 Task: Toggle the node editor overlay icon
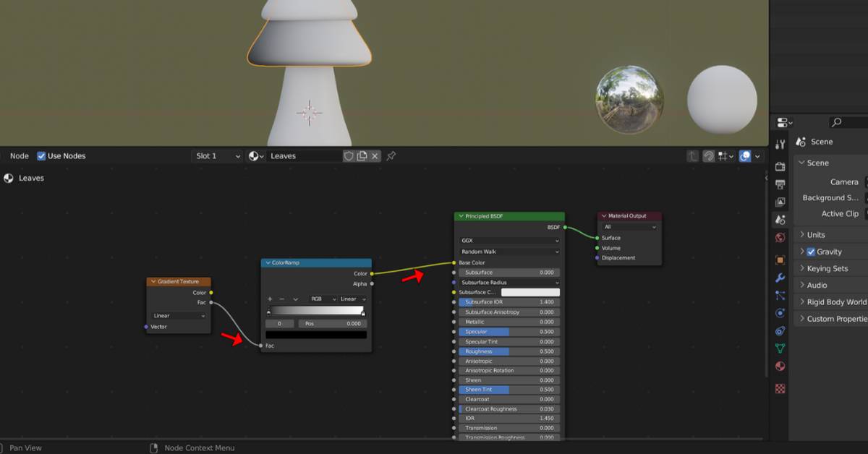pos(745,155)
